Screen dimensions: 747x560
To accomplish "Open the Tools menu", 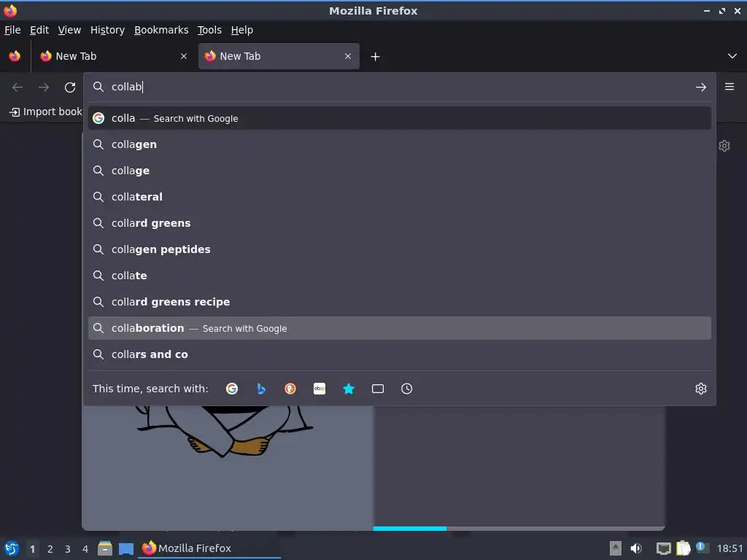I will 209,30.
